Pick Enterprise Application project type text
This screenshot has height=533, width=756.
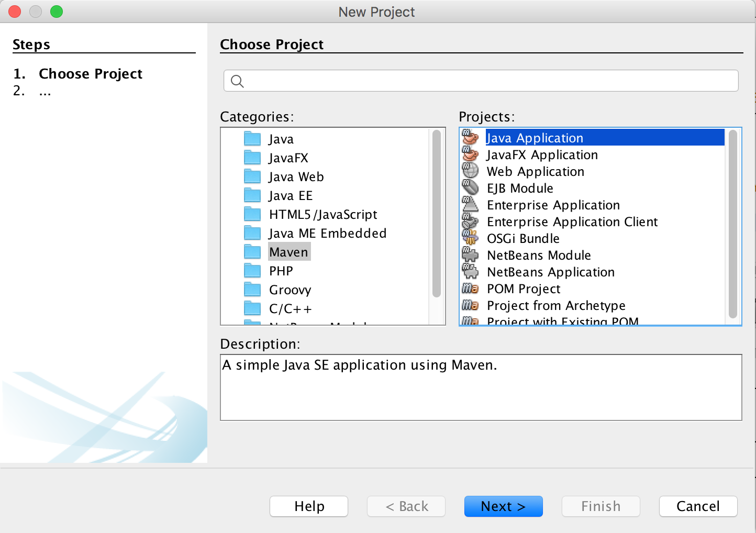[x=553, y=205]
